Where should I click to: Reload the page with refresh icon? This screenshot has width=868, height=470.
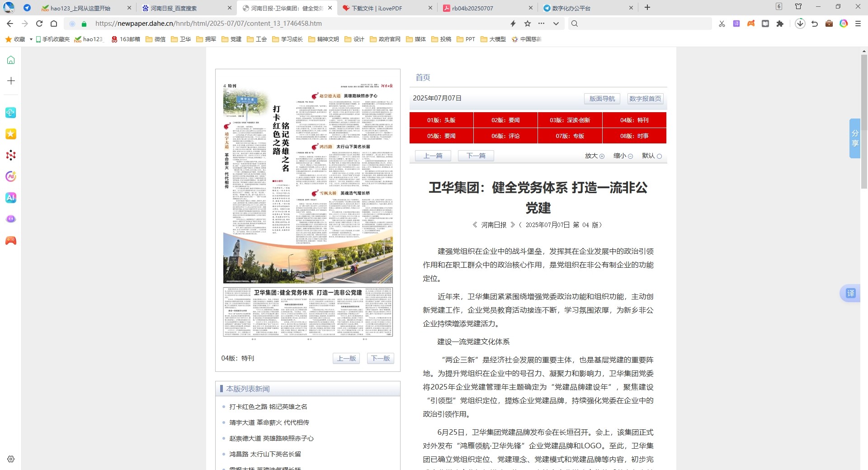click(39, 24)
